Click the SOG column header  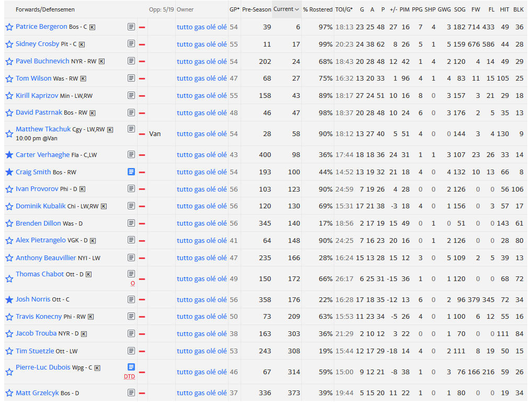click(x=459, y=9)
